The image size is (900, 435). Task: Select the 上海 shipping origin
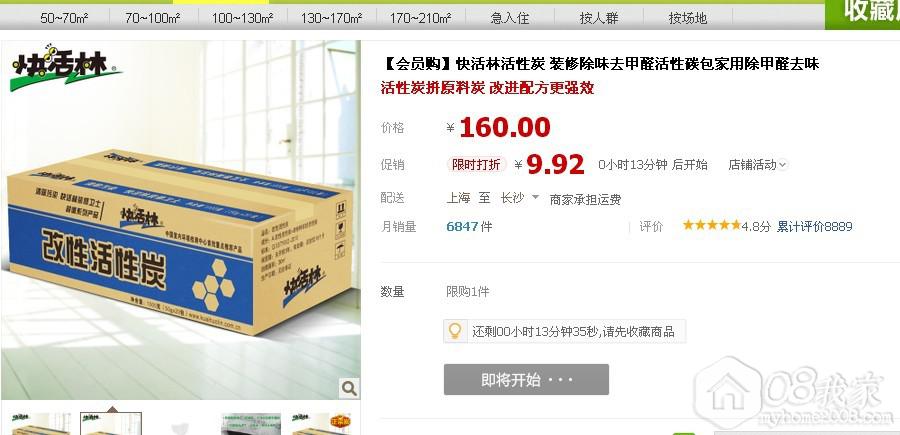pos(458,198)
